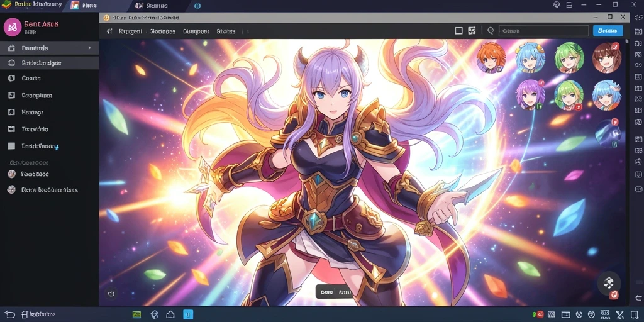Click the infinity-shaped loop icon in the right toolbar

coord(638,65)
